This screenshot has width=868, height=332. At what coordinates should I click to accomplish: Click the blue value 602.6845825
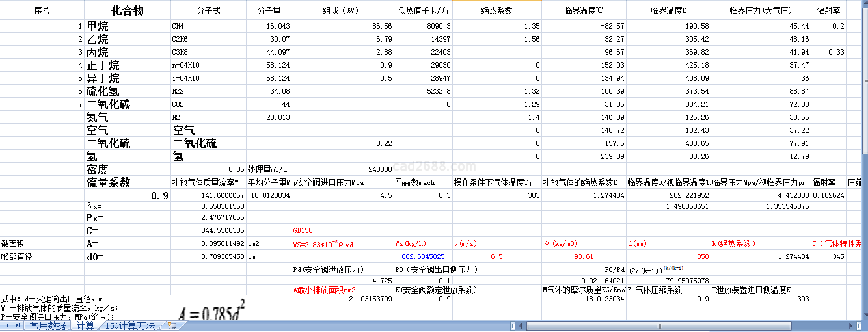point(423,257)
